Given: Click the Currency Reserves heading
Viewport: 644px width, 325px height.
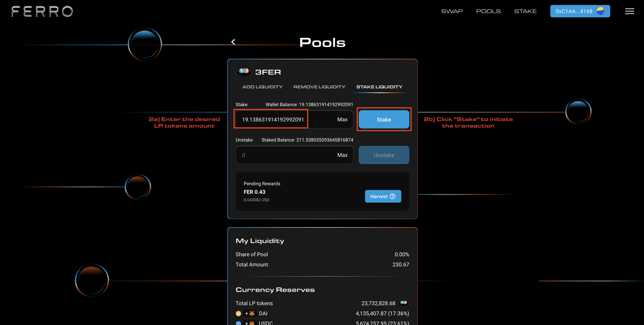Looking at the screenshot, I should 275,289.
